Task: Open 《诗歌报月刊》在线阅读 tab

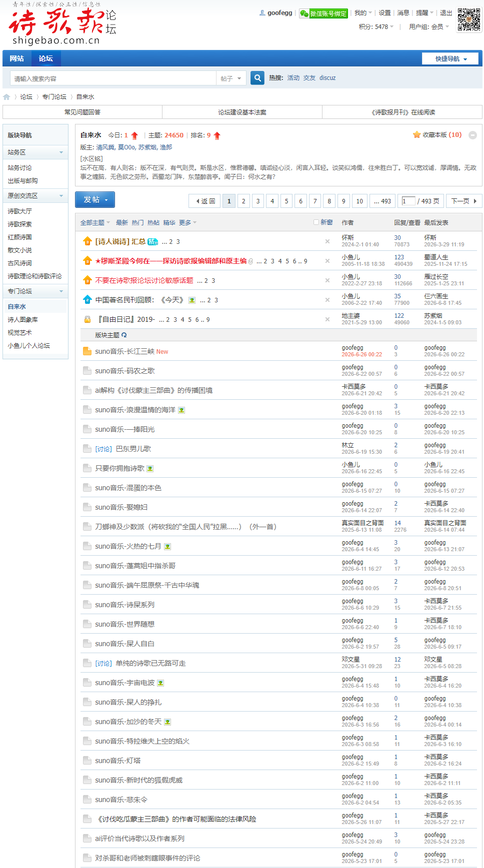Action: click(402, 112)
